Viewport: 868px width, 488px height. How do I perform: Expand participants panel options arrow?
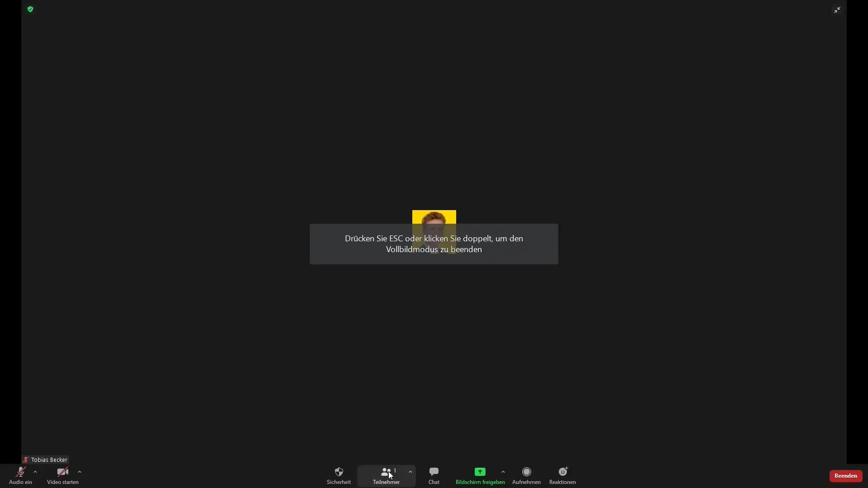pyautogui.click(x=411, y=472)
